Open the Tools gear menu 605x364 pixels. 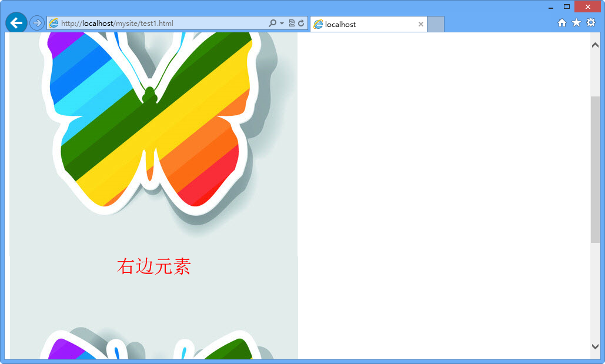click(x=591, y=23)
